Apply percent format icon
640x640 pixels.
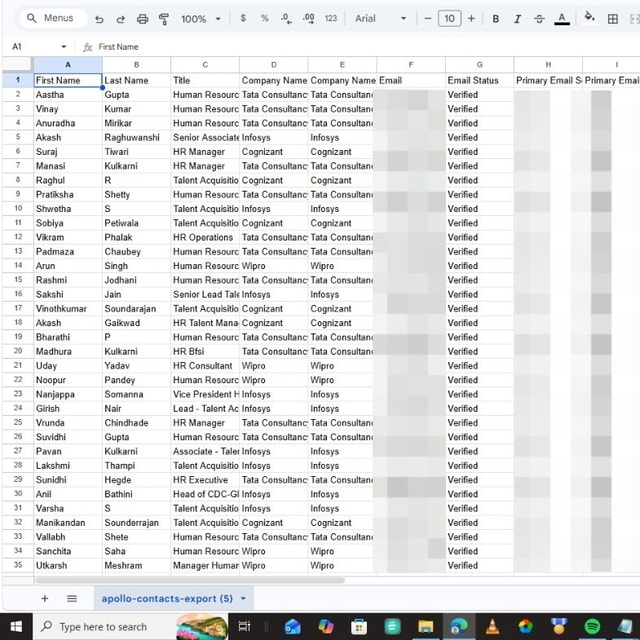[x=265, y=18]
